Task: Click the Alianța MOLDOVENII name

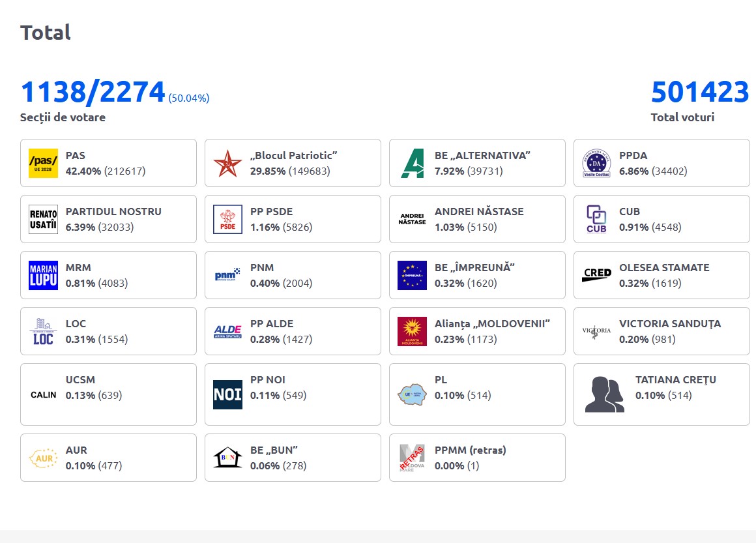Action: [492, 323]
